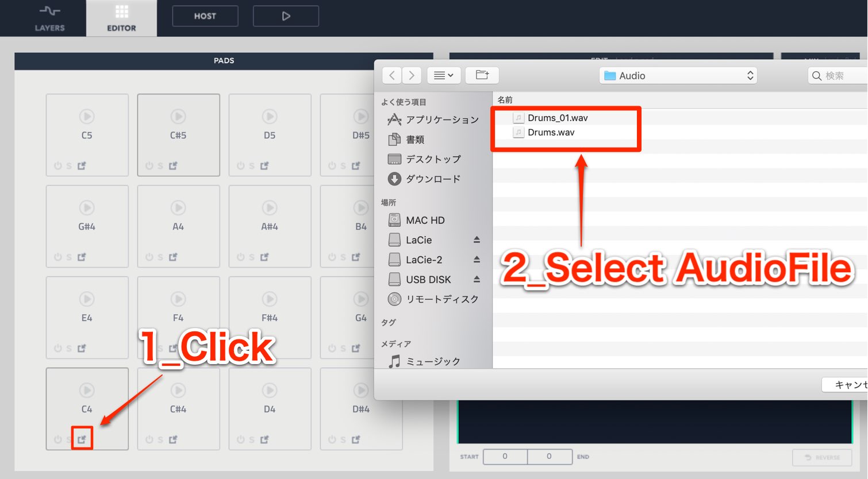Open the load sample icon on the A4 pad
This screenshot has height=479, width=868.
(173, 257)
